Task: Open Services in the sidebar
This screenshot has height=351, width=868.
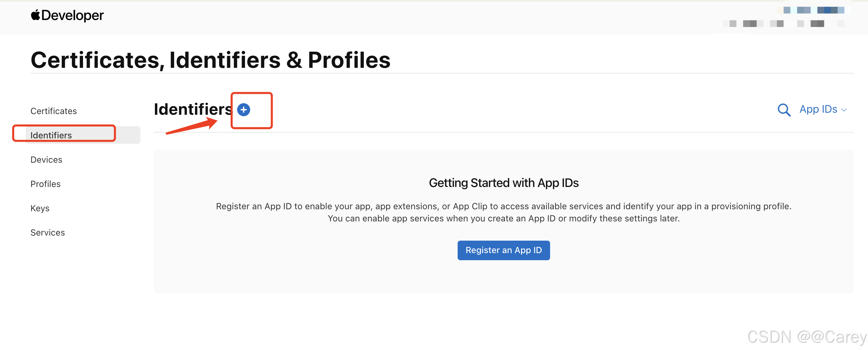Action: [48, 233]
